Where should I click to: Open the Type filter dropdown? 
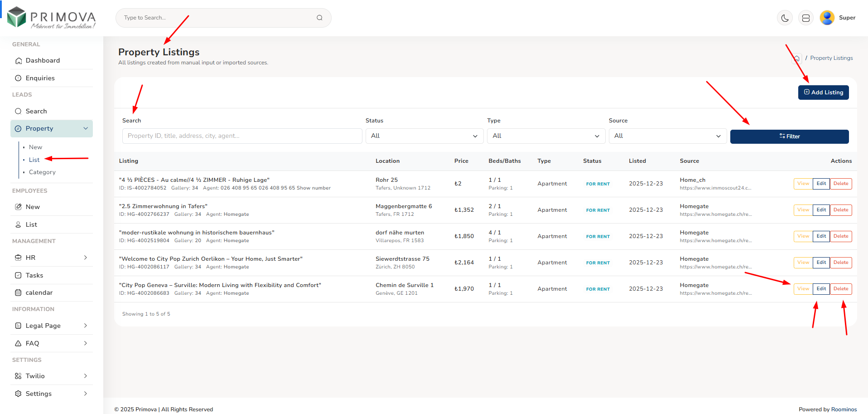pyautogui.click(x=545, y=136)
